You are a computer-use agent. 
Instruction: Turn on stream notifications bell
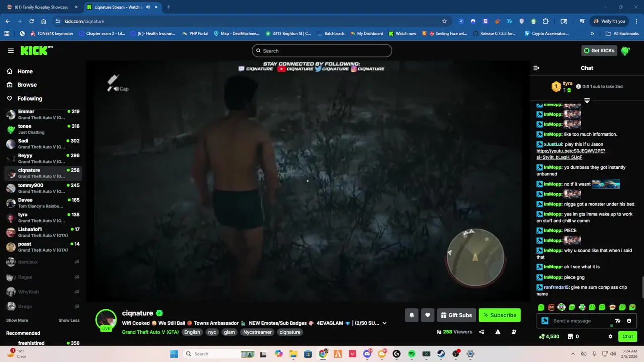[411, 315]
